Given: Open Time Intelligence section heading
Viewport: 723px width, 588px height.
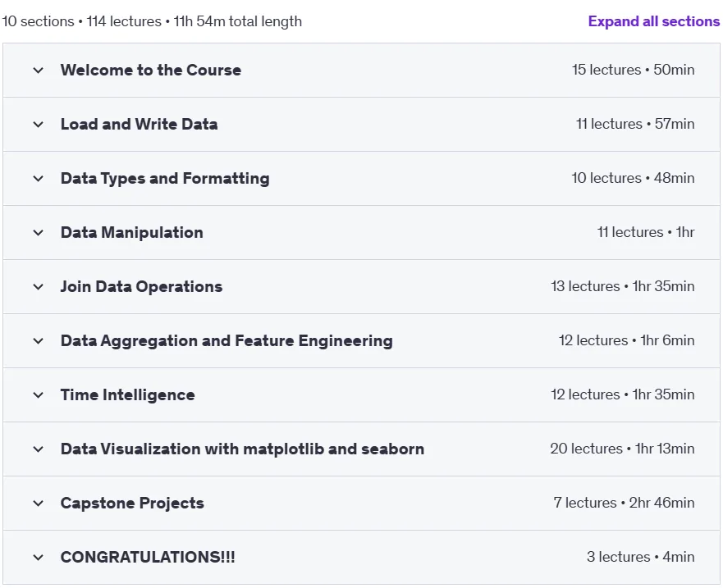Looking at the screenshot, I should [128, 395].
